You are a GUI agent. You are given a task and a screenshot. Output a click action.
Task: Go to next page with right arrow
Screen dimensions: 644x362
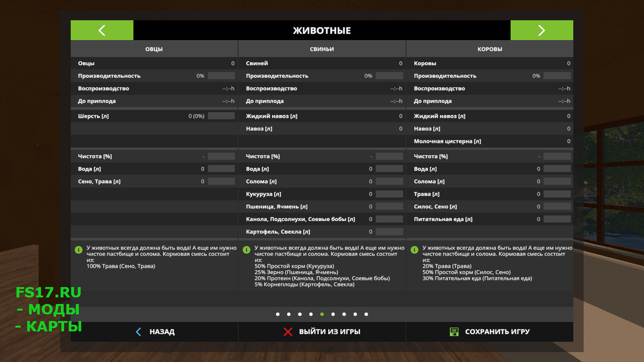click(x=542, y=30)
